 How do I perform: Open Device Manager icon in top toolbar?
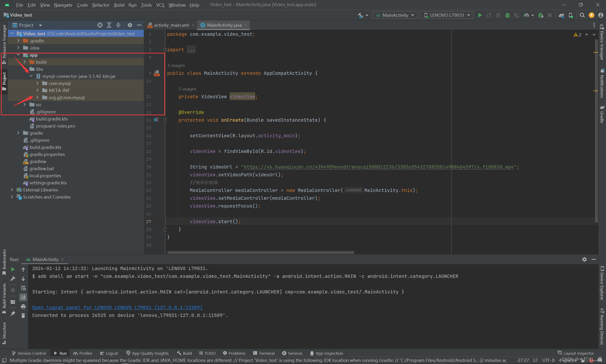click(x=571, y=15)
